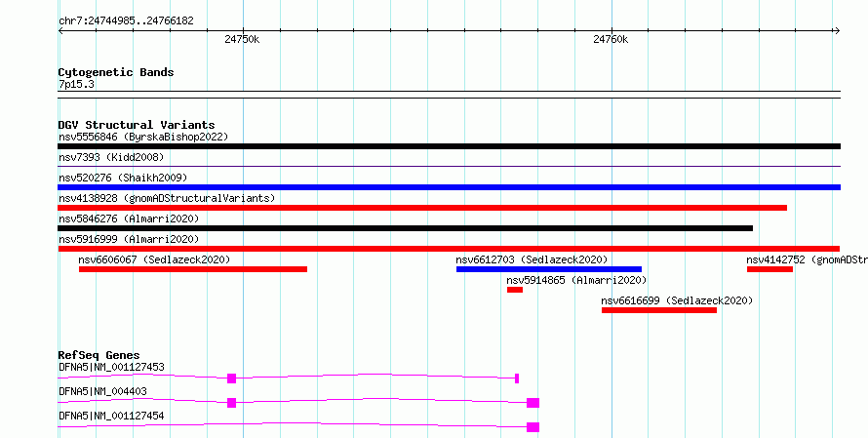Click the nsv5556846 (ByrskaBishop2022) label
The image size is (868, 438).
pyautogui.click(x=143, y=137)
